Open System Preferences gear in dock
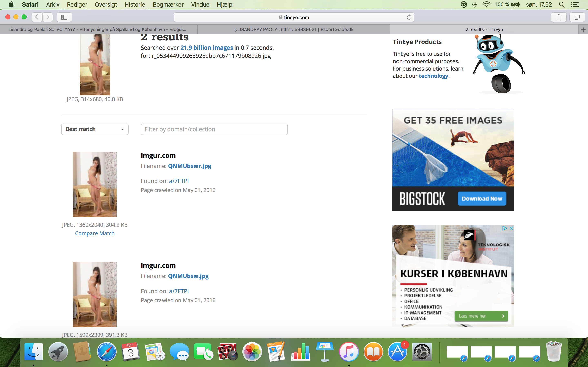The width and height of the screenshot is (588, 367). 422,352
